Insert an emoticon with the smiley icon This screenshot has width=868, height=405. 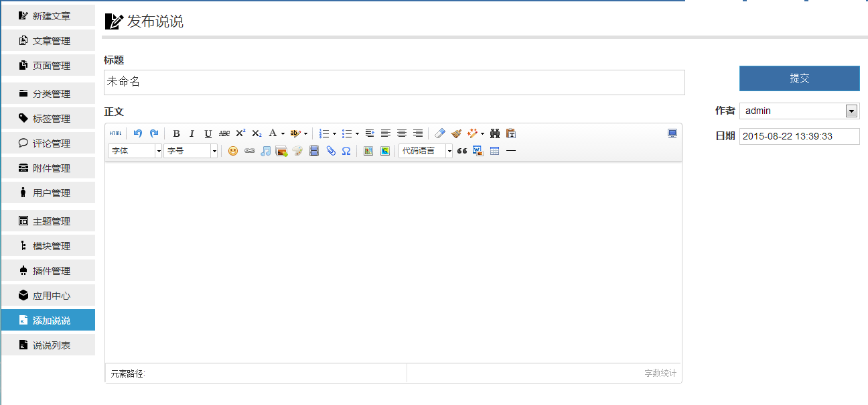pyautogui.click(x=233, y=152)
